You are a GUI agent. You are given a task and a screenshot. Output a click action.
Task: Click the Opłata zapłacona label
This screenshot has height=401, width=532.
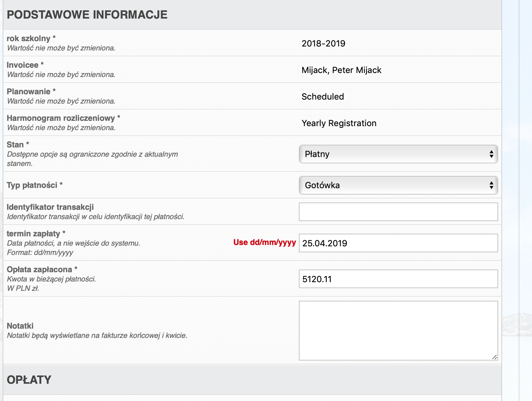click(x=42, y=270)
